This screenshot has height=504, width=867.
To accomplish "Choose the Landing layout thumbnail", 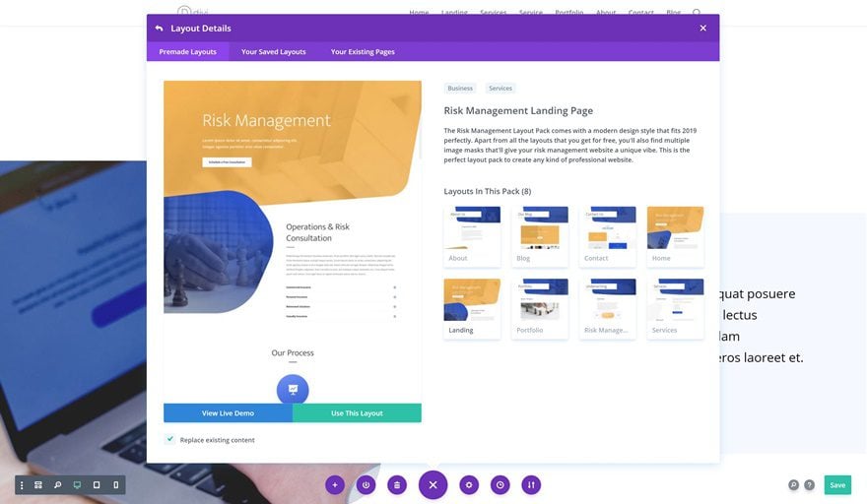I will (472, 308).
